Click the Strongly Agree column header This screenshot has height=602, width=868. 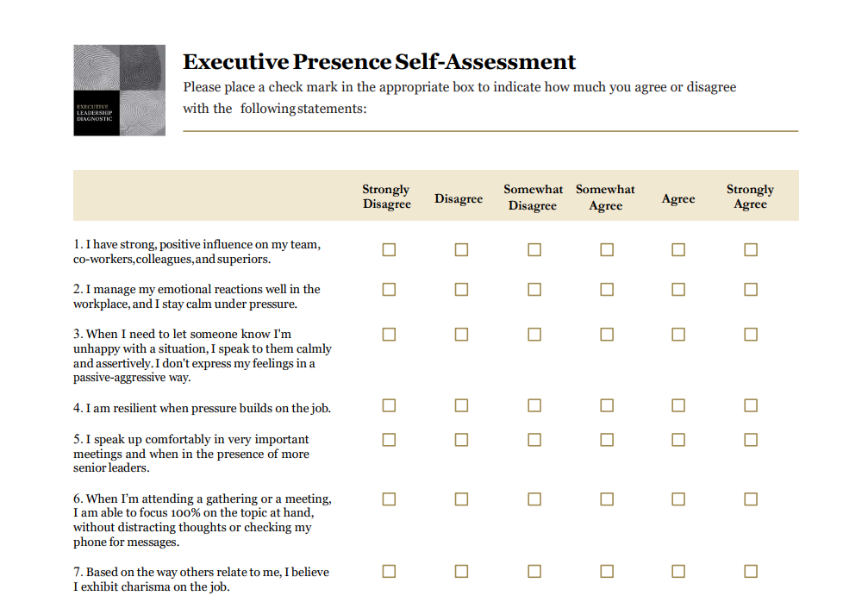pos(750,197)
